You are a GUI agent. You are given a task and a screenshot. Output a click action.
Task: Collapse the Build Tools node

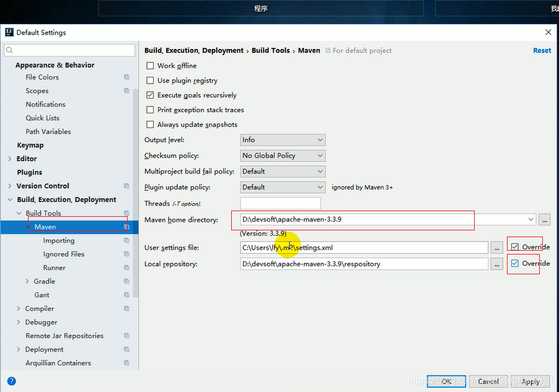tap(19, 213)
